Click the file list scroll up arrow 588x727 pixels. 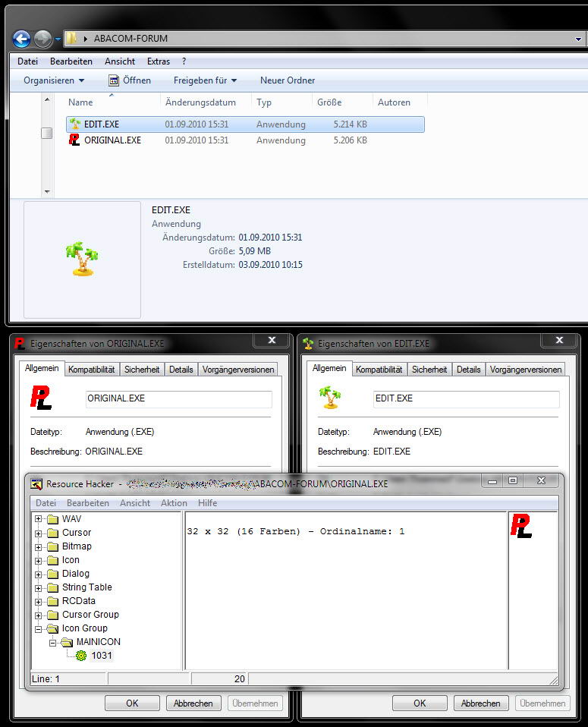[x=47, y=99]
